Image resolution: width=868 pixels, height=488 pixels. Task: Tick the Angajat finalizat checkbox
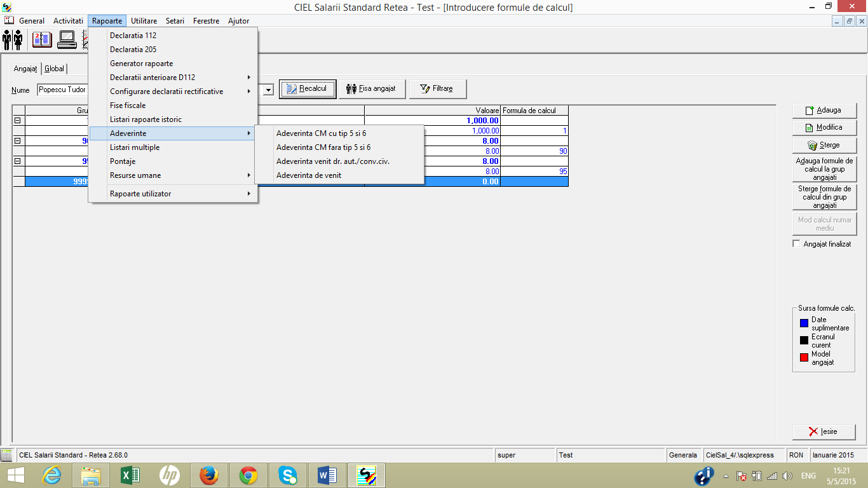point(797,244)
